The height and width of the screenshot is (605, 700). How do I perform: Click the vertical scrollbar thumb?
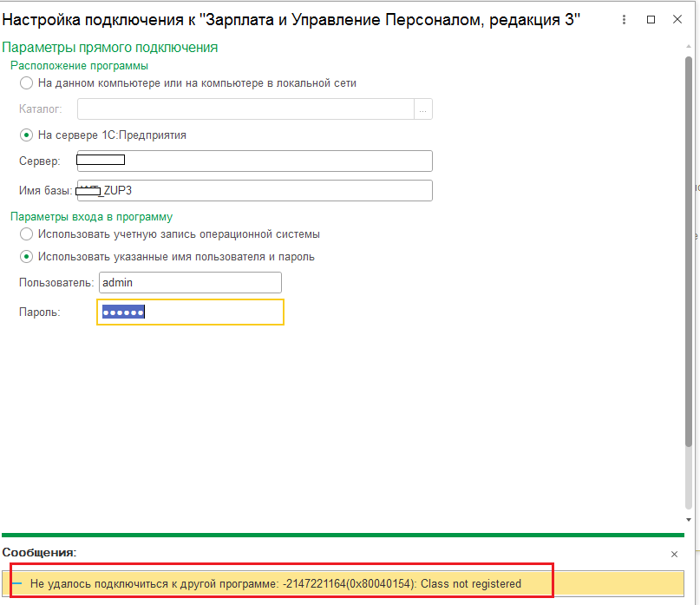[x=689, y=250]
